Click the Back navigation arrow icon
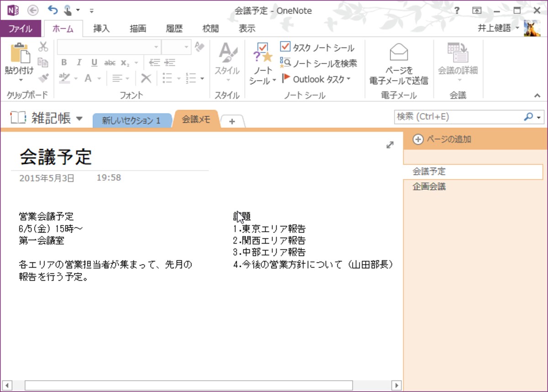Image resolution: width=548 pixels, height=392 pixels. [33, 10]
